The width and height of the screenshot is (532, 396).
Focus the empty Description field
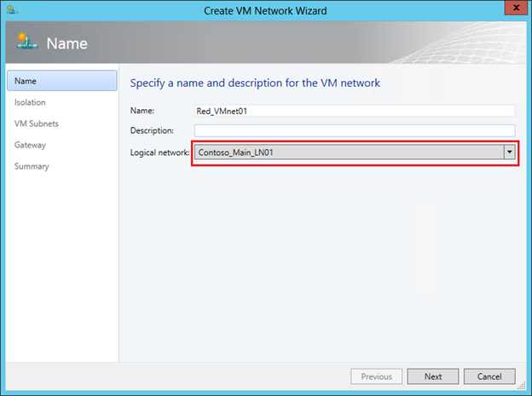pos(355,130)
